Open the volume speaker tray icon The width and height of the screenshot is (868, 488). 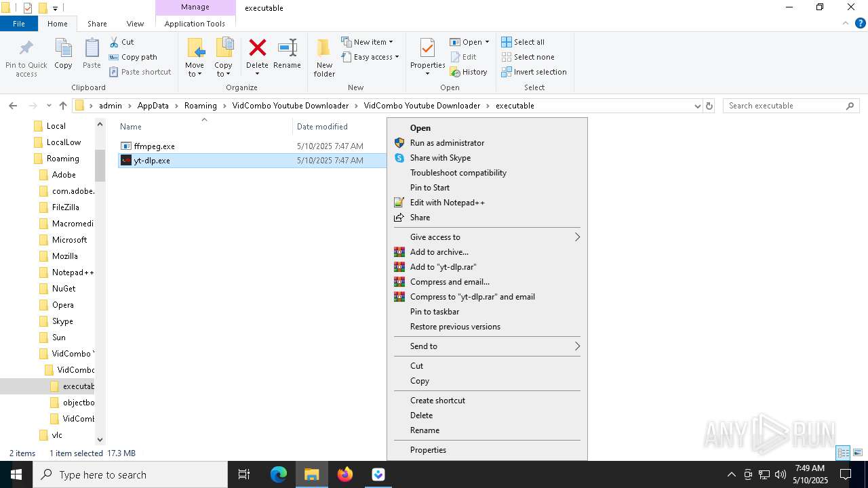[781, 474]
